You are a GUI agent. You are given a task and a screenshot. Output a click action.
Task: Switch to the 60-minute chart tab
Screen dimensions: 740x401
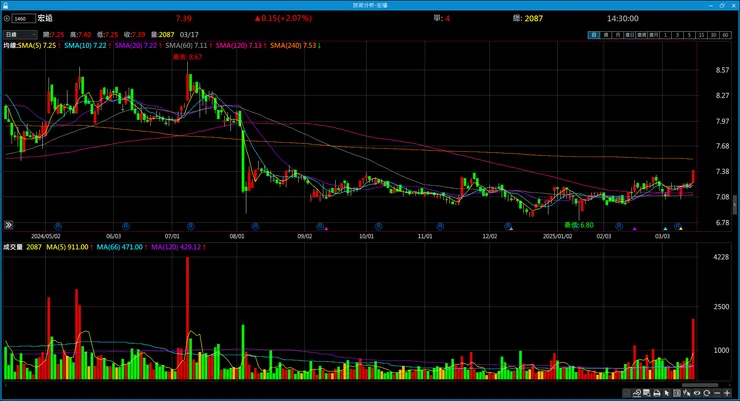[725, 35]
